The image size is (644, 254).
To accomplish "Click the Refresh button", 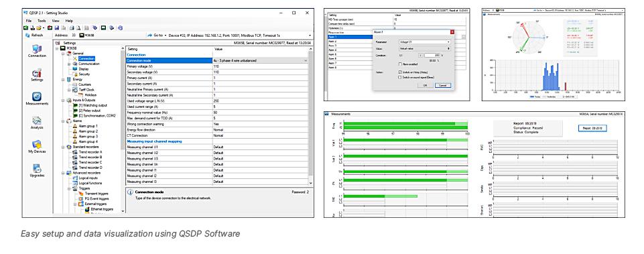I will point(34,36).
